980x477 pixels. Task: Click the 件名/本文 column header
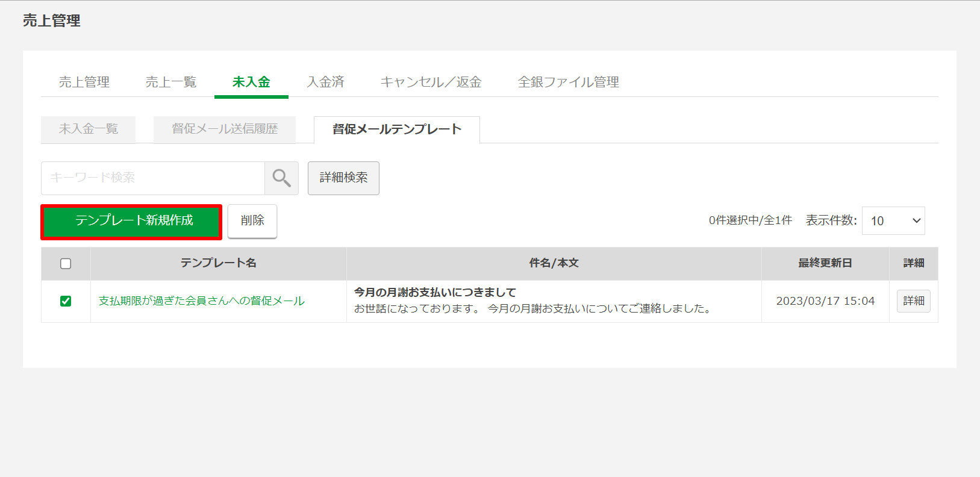(554, 263)
